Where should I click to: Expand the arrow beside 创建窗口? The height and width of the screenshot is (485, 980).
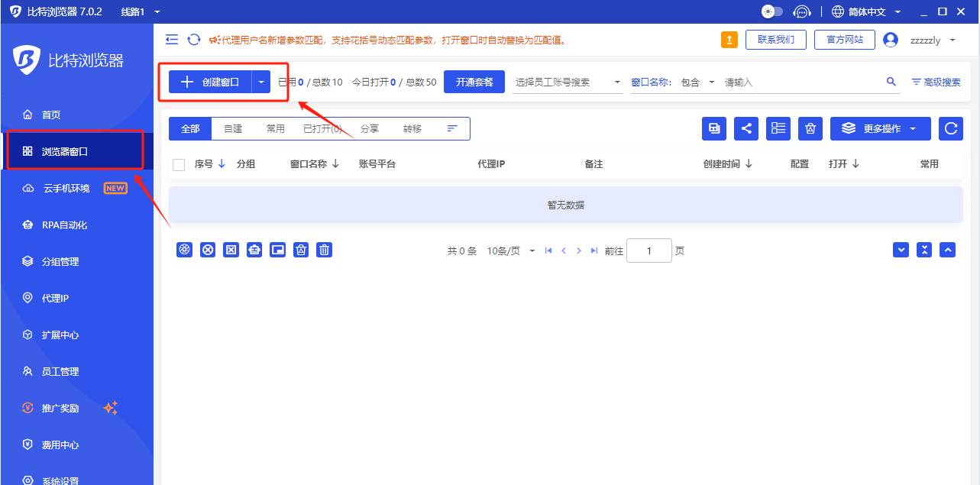click(x=261, y=82)
